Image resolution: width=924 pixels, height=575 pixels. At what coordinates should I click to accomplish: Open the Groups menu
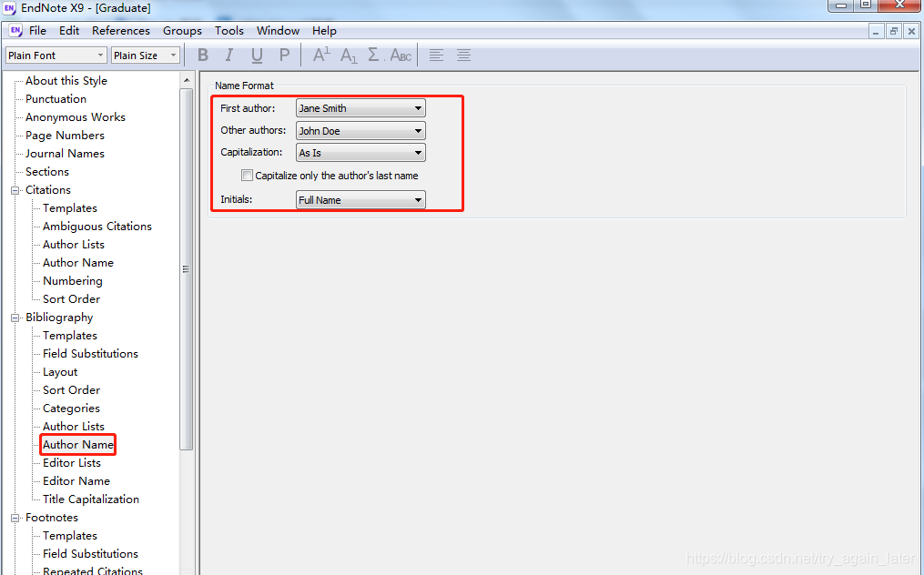click(x=182, y=31)
